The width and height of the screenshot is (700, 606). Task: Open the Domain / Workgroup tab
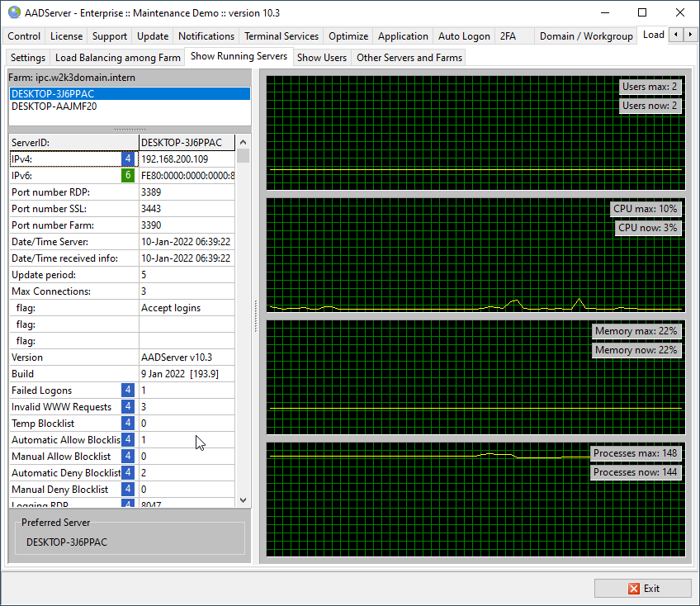(x=585, y=36)
